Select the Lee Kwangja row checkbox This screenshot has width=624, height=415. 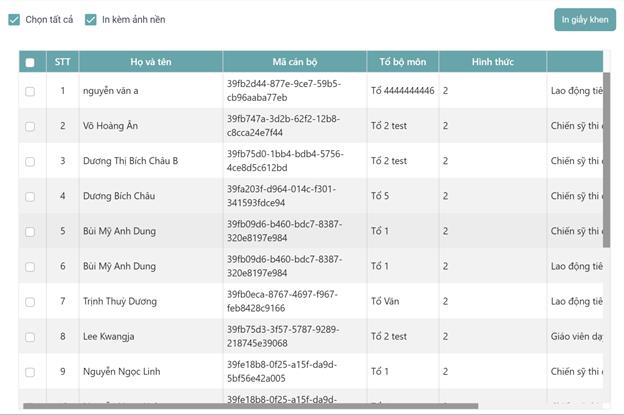tap(30, 337)
